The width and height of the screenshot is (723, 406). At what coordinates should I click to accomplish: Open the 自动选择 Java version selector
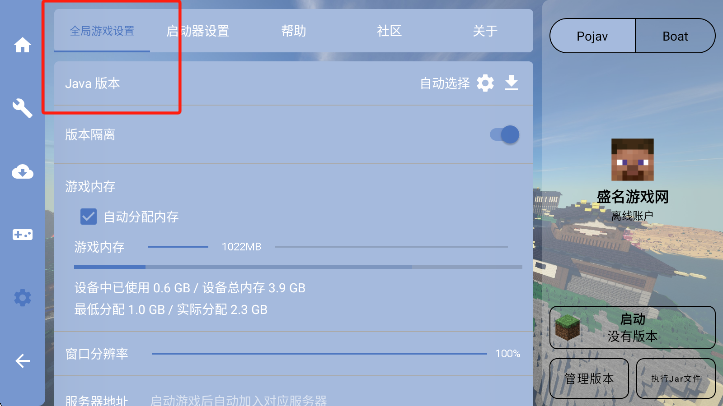click(444, 83)
